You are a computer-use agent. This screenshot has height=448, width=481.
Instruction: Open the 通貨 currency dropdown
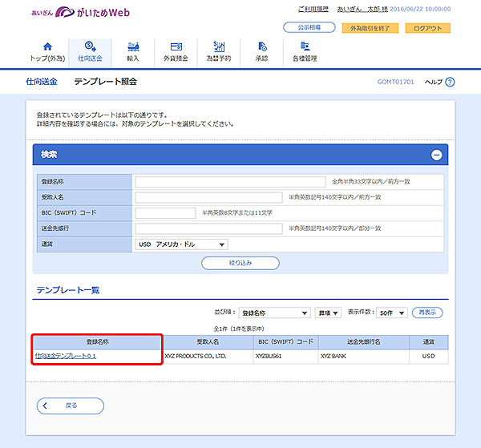pyautogui.click(x=181, y=244)
